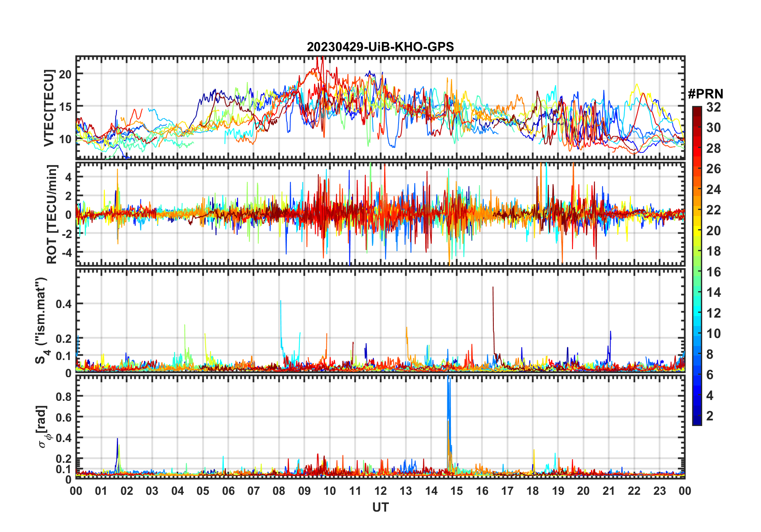
Task: Click the plot title 20230429-UiB-KHO-GPS
Action: pyautogui.click(x=380, y=47)
